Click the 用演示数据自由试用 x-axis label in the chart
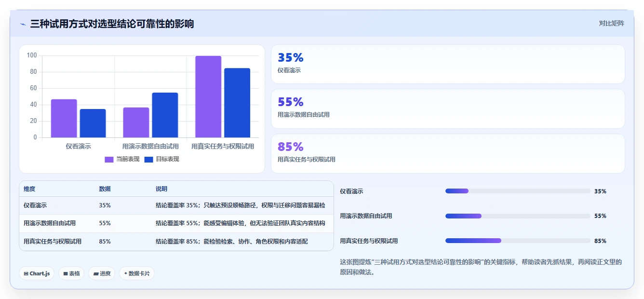 click(150, 146)
